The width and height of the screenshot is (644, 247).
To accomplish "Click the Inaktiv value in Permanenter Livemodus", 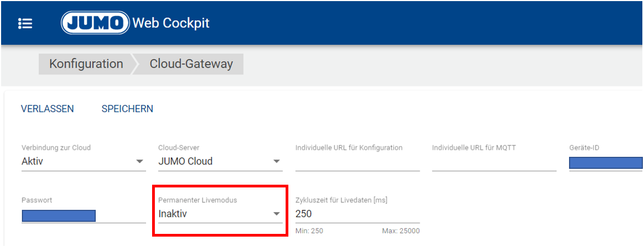I will [x=173, y=214].
